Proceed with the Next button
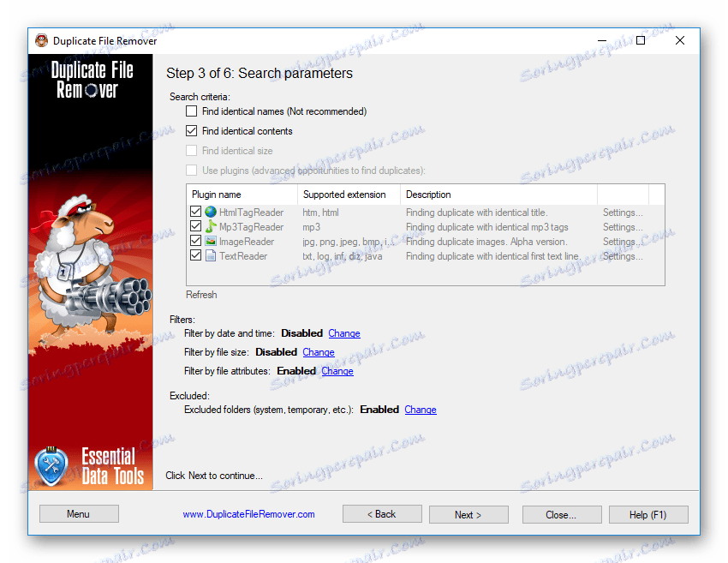Screen dimensions: 728x563 pyautogui.click(x=468, y=515)
